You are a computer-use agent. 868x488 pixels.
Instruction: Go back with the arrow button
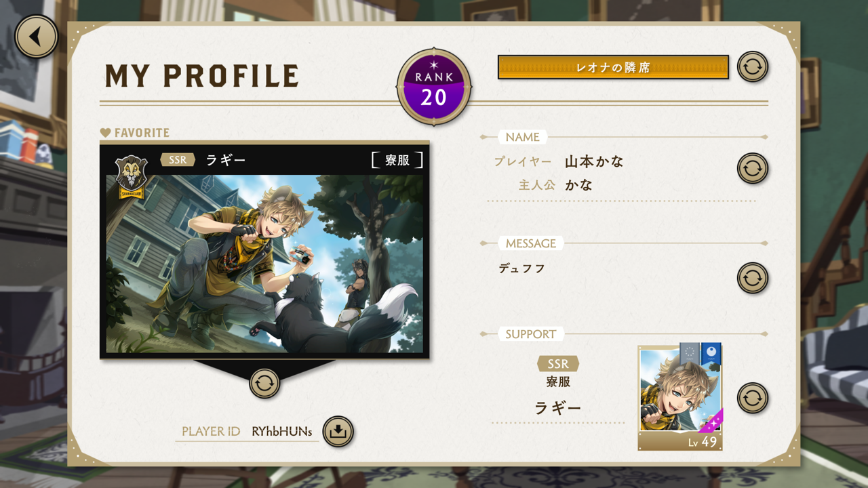(x=36, y=37)
